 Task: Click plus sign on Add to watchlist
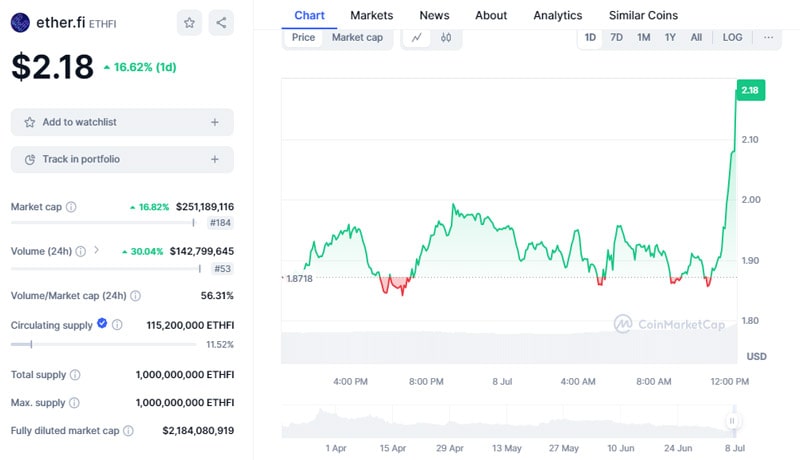(x=215, y=122)
